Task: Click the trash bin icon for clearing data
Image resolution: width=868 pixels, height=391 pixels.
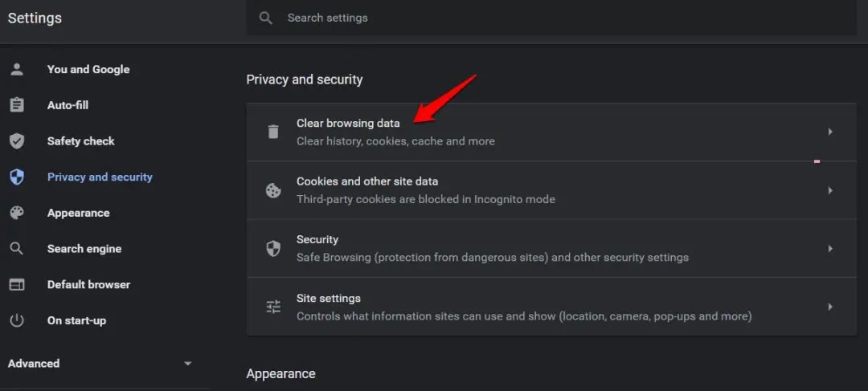Action: (273, 132)
